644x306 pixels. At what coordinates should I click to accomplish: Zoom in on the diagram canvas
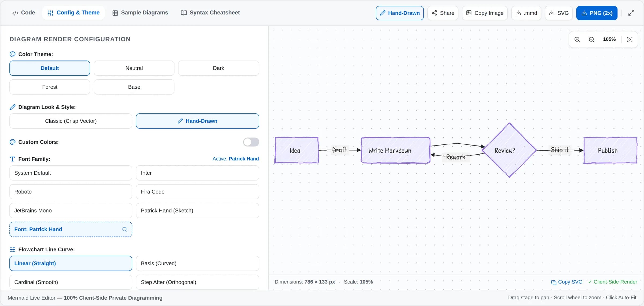[577, 39]
